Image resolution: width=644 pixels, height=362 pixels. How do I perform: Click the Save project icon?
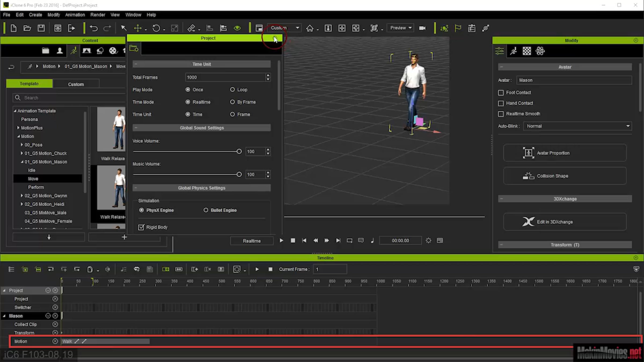pyautogui.click(x=41, y=28)
